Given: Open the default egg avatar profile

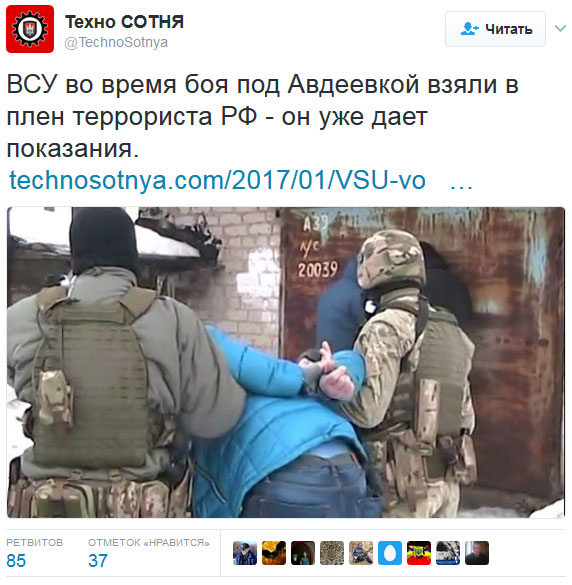Looking at the screenshot, I should coord(390,553).
